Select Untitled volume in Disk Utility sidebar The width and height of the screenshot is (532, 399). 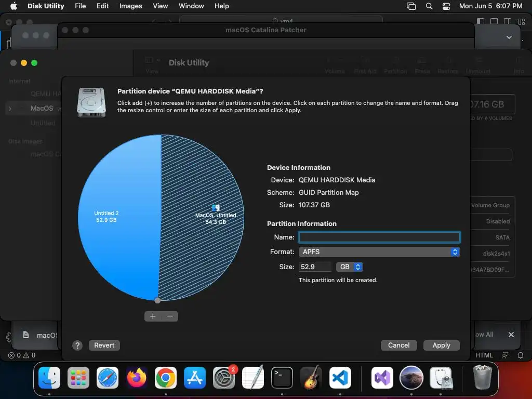43,123
